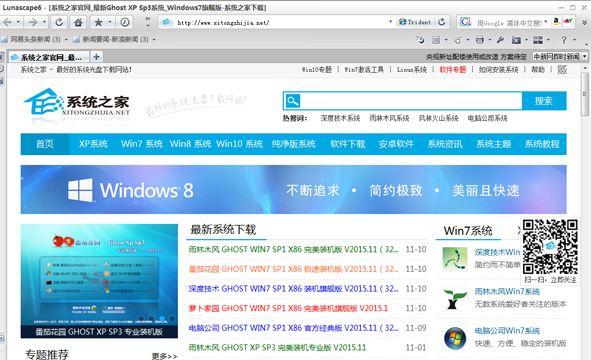592x360 pixels.
Task: Go back with the browser Back arrow
Action: point(7,22)
